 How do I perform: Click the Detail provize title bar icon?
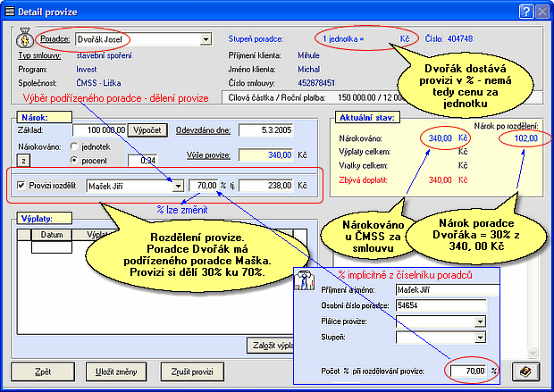tap(10, 11)
